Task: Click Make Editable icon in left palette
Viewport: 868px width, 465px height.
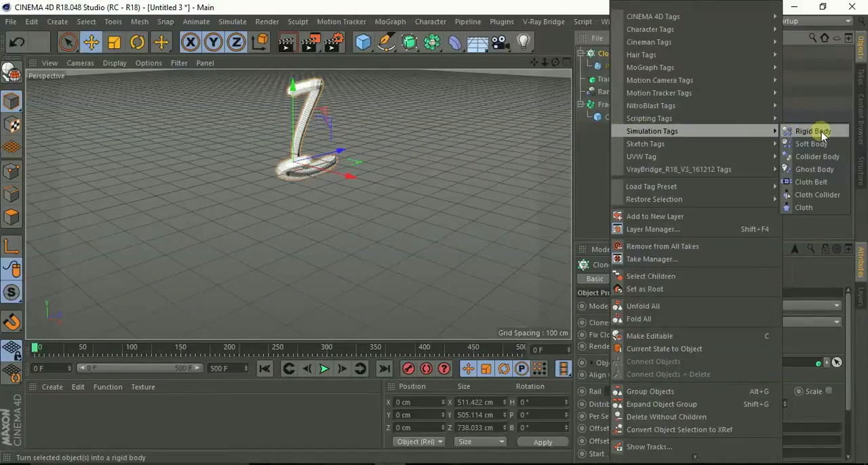Action: tap(12, 72)
